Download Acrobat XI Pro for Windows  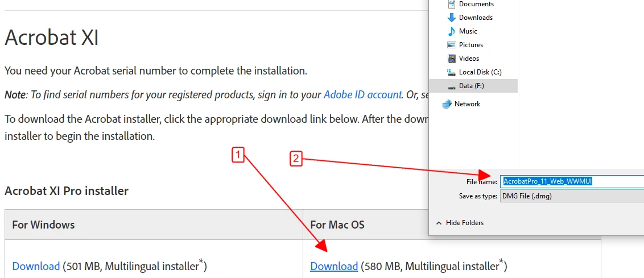point(36,266)
